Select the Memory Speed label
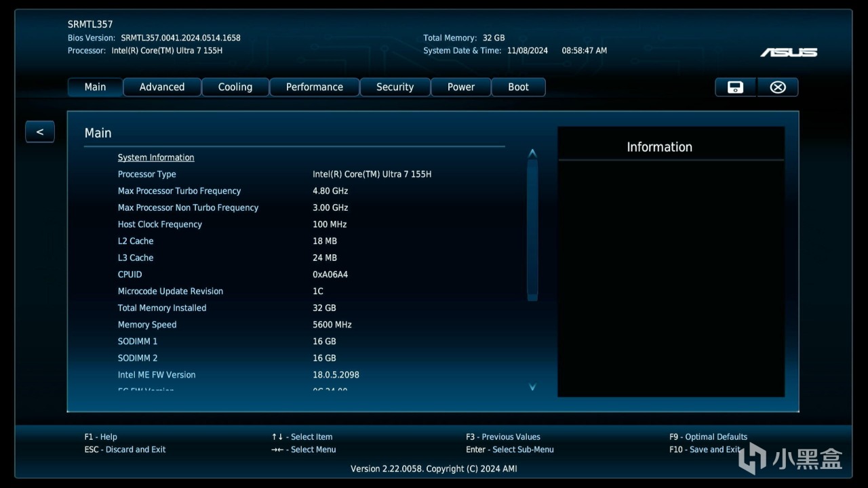 coord(147,325)
